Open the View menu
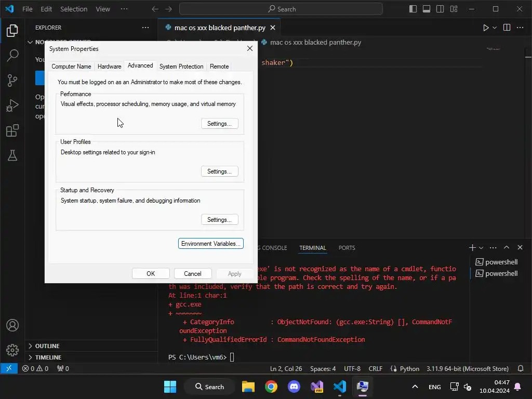The width and height of the screenshot is (532, 399). (x=103, y=9)
